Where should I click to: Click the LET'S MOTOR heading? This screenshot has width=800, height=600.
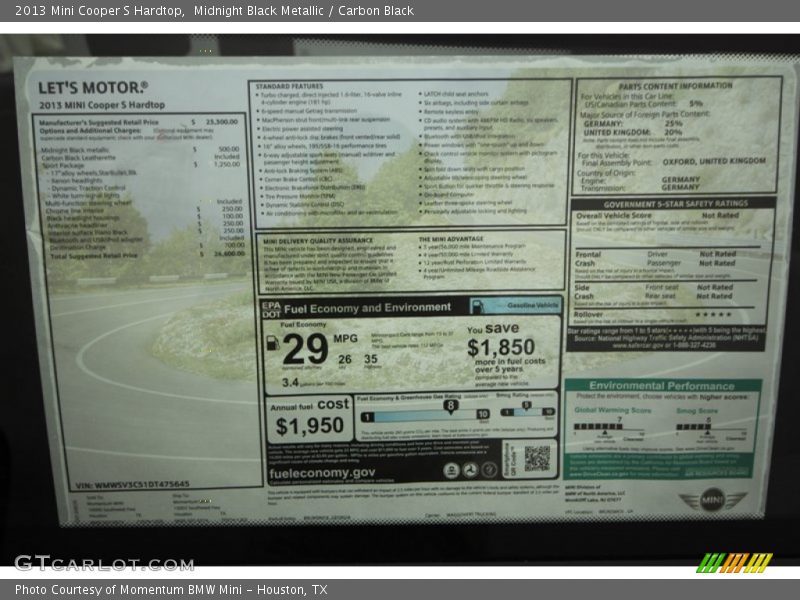pyautogui.click(x=92, y=88)
